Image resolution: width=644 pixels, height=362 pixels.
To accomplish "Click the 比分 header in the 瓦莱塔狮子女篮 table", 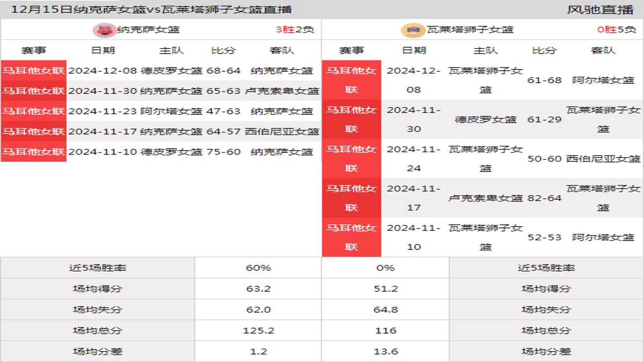I will (x=544, y=50).
